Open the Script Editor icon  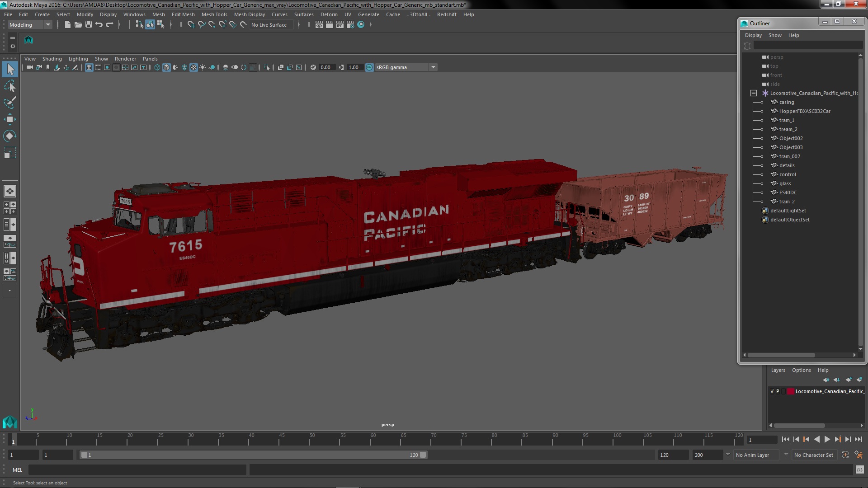(x=859, y=470)
